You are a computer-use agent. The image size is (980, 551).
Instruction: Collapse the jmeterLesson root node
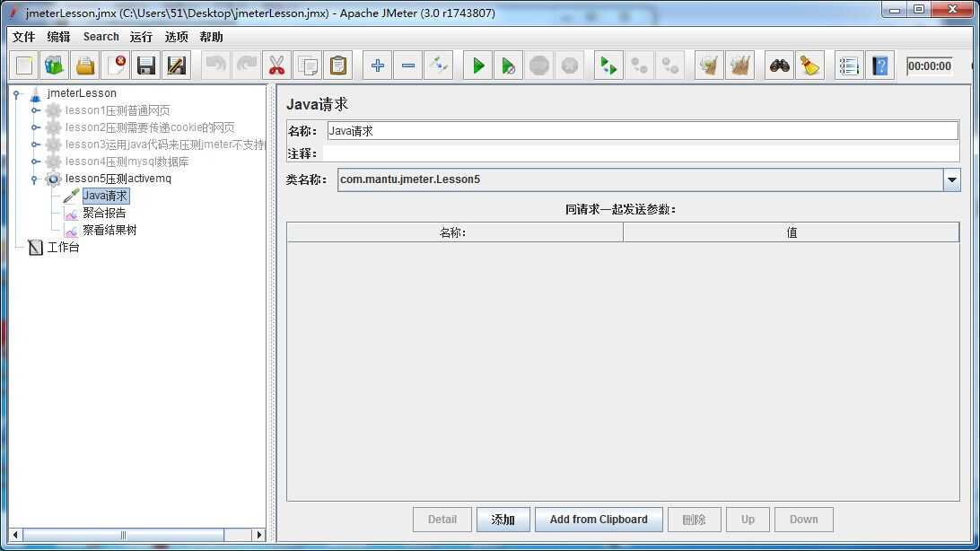[x=17, y=93]
